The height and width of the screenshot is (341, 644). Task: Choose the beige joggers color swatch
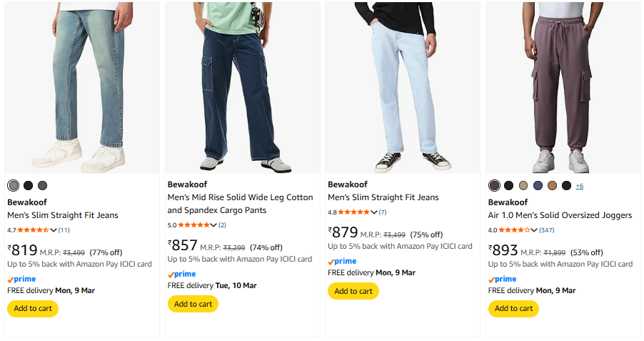tap(523, 186)
